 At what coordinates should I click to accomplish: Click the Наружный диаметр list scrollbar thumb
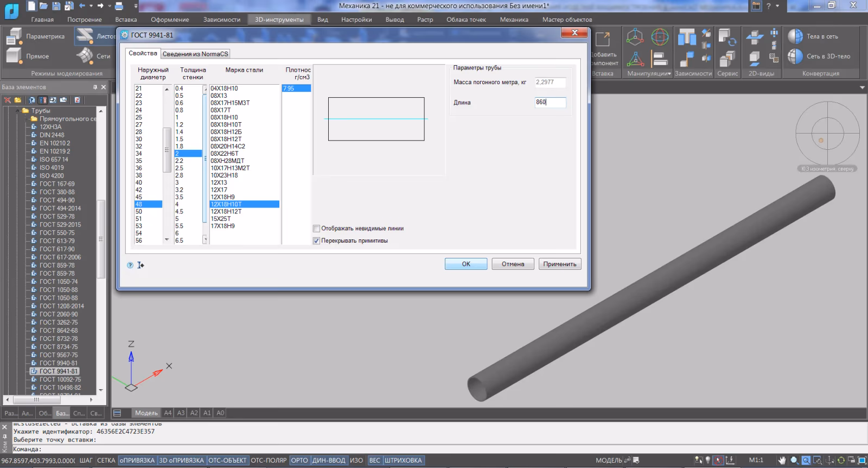[x=167, y=150]
